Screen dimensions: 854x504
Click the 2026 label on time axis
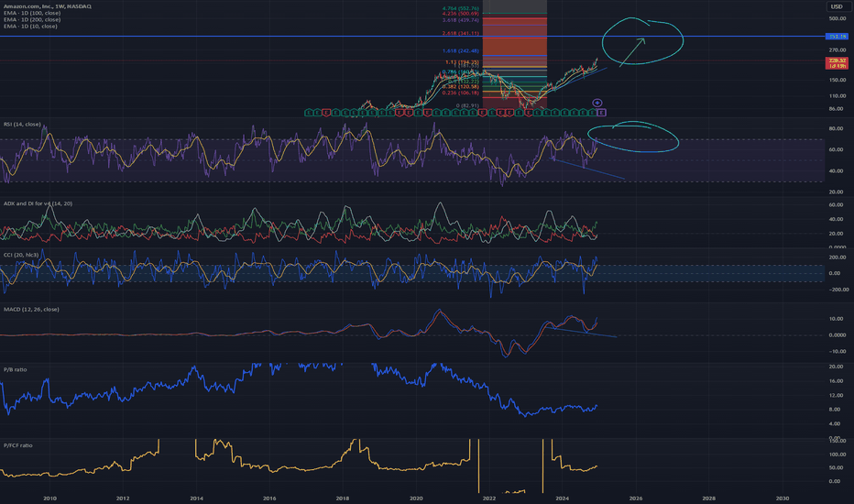[635, 498]
